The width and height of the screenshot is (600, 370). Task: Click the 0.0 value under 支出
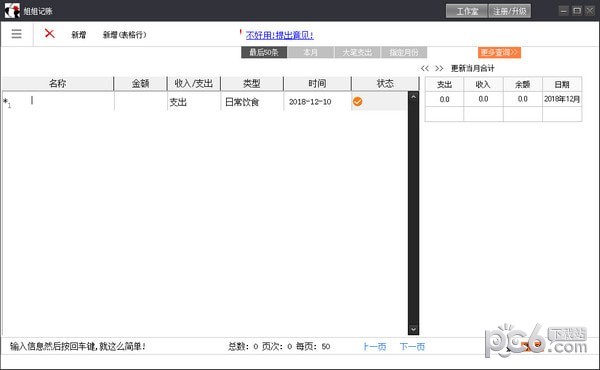click(444, 99)
